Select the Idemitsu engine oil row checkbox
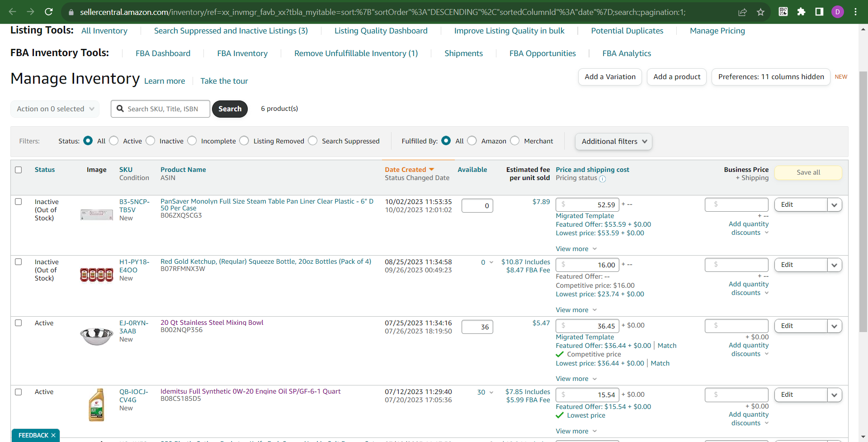The height and width of the screenshot is (442, 868). (x=19, y=392)
